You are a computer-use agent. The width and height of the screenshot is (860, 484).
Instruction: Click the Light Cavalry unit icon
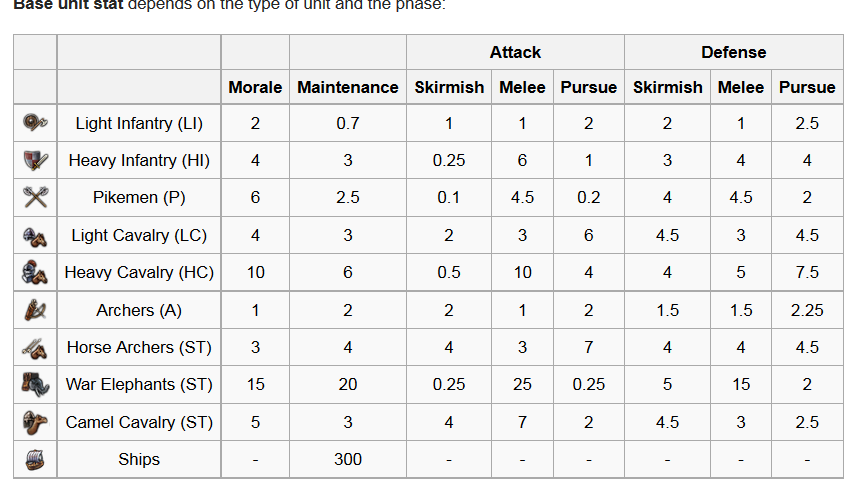[35, 235]
